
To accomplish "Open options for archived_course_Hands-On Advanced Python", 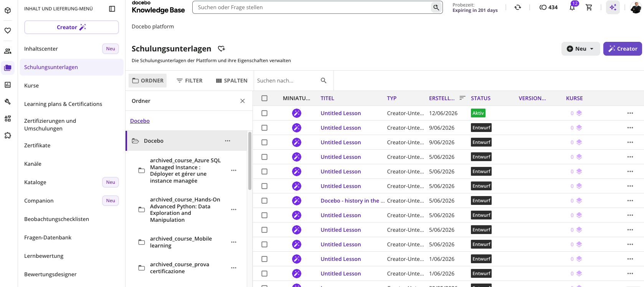I will (234, 209).
